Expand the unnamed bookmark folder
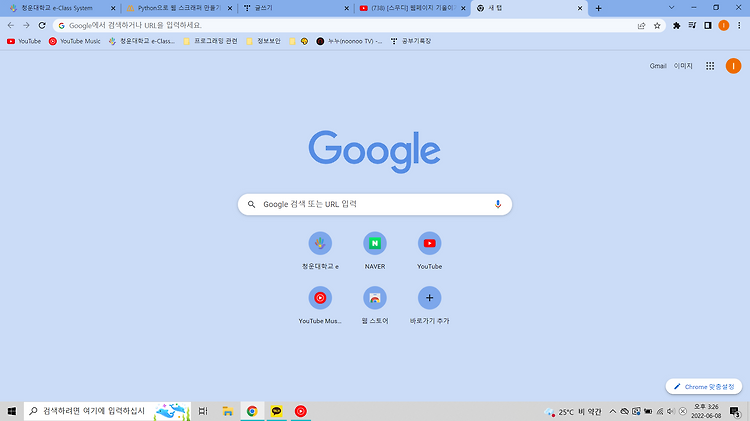The height and width of the screenshot is (421, 750). point(292,41)
